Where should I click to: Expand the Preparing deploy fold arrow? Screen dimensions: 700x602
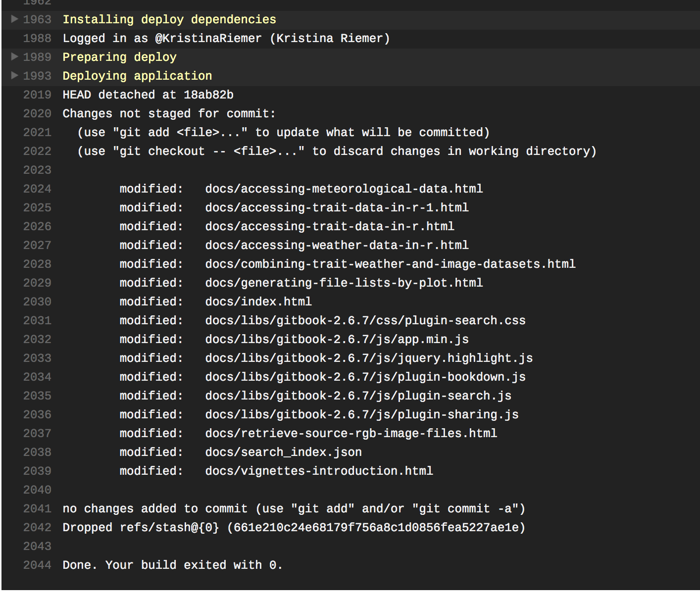tap(15, 56)
